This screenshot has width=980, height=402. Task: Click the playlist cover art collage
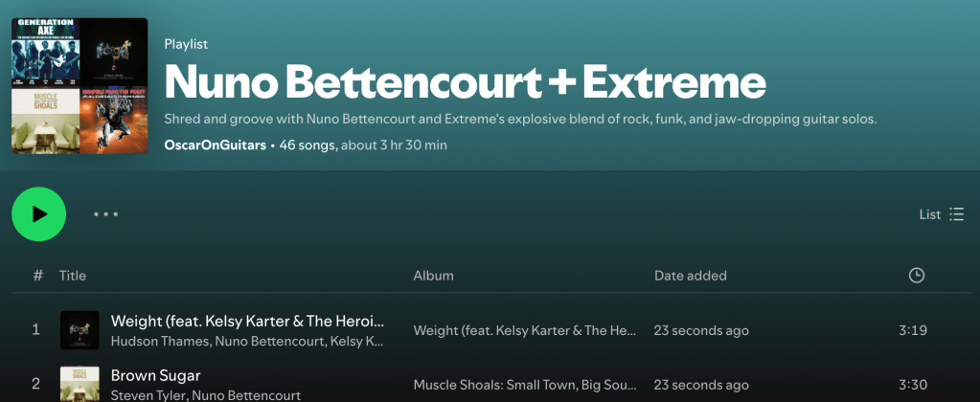click(80, 86)
